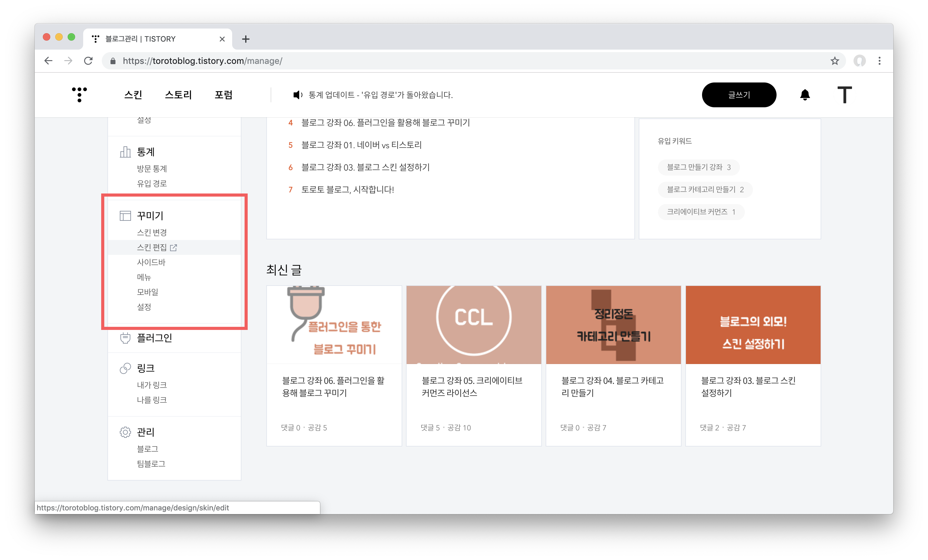The image size is (928, 560).
Task: Open the 스토리 top menu
Action: click(x=178, y=95)
